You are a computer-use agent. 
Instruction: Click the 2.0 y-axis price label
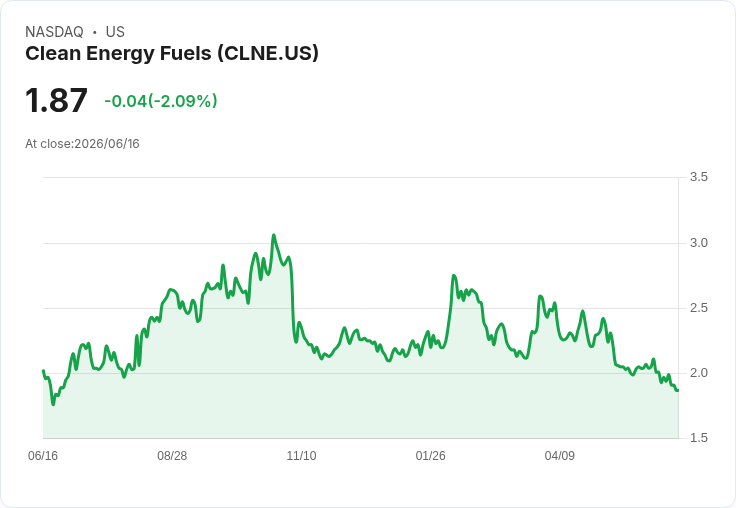click(698, 373)
